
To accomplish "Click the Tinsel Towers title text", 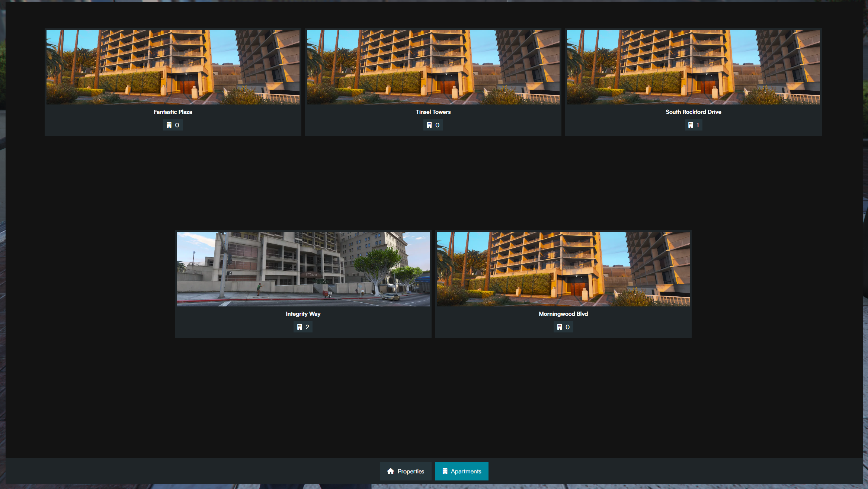I will (x=433, y=112).
